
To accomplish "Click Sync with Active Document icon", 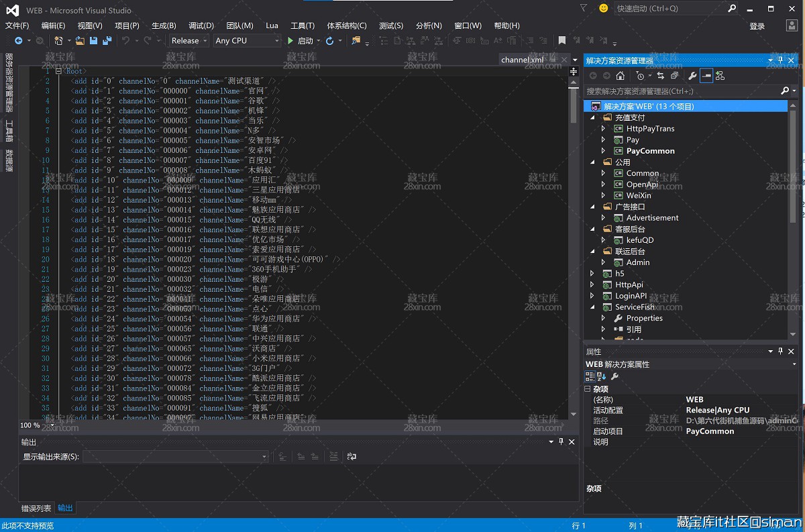I will pyautogui.click(x=660, y=76).
